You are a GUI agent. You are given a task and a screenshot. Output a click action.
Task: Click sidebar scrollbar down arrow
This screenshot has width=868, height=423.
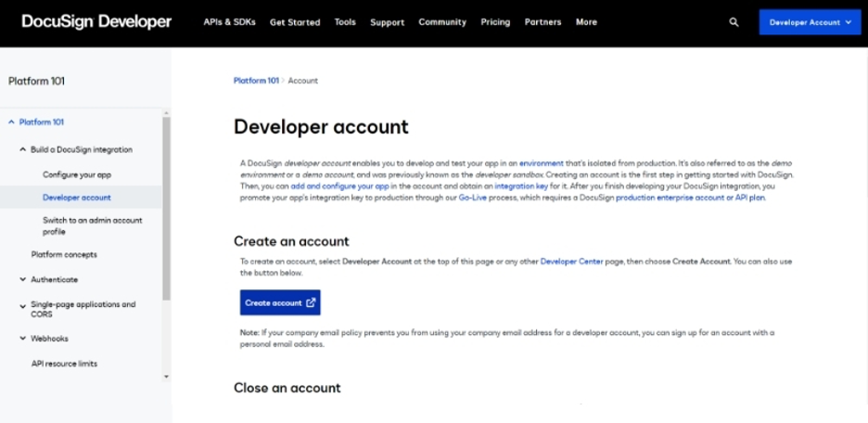pos(167,377)
